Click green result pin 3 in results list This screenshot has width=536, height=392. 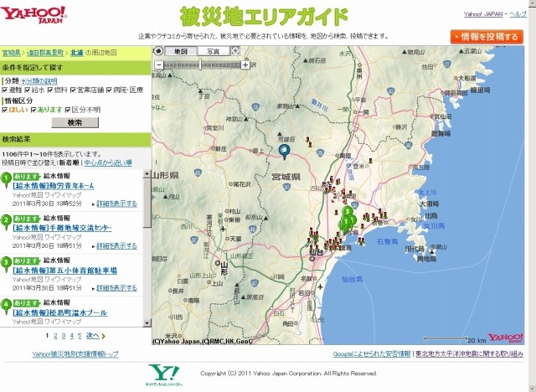coord(6,264)
